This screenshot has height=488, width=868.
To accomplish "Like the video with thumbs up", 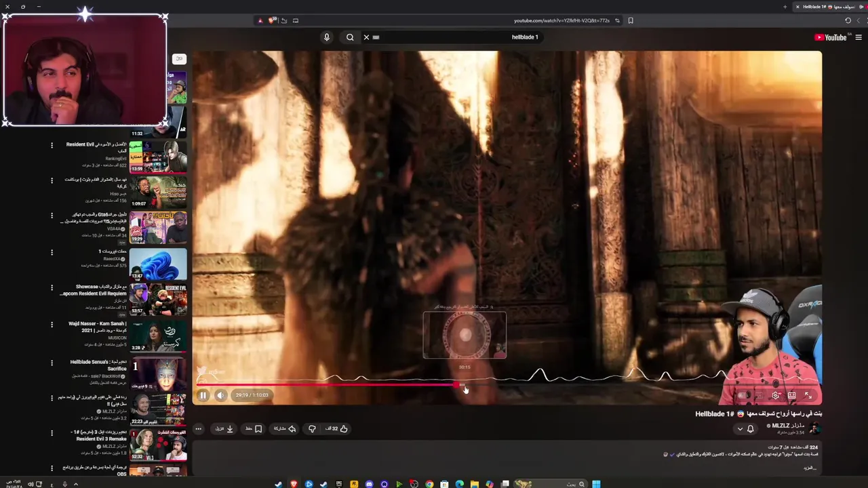I will (x=336, y=428).
